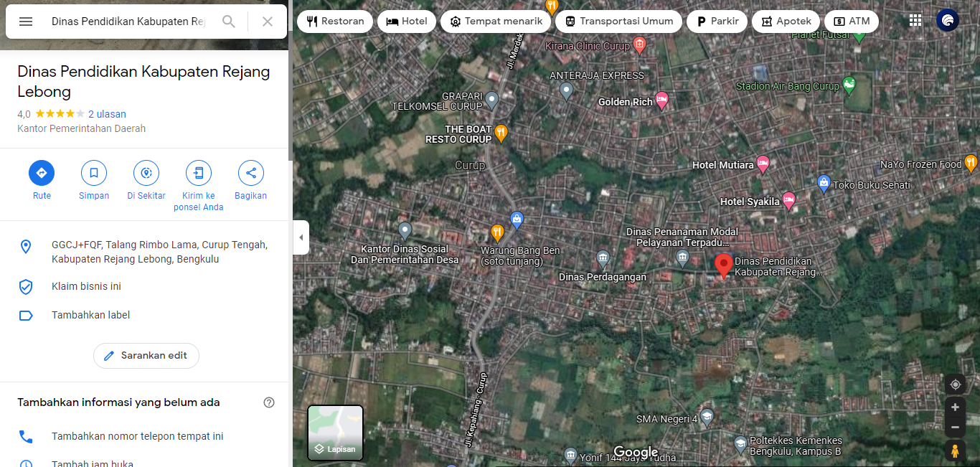Click the Di Sekitar nearby icon
The width and height of the screenshot is (980, 467).
click(146, 173)
